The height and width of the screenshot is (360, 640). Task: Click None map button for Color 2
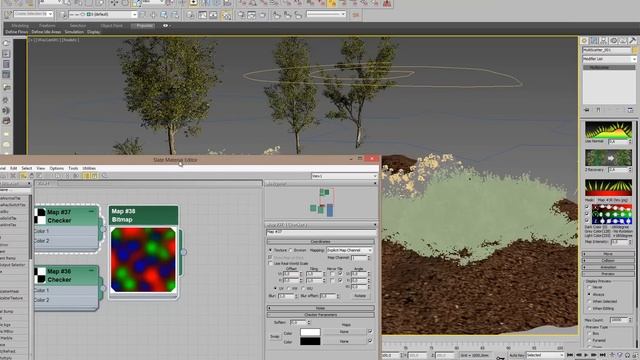click(x=344, y=341)
